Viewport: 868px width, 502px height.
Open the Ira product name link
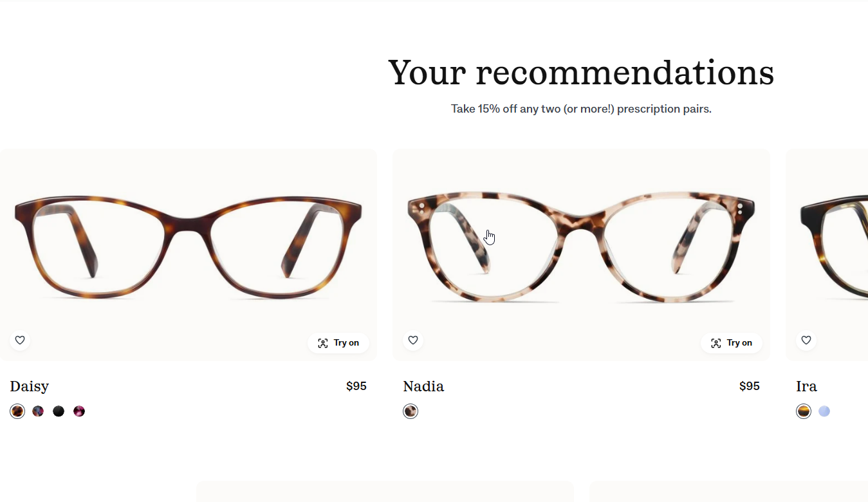pyautogui.click(x=806, y=386)
